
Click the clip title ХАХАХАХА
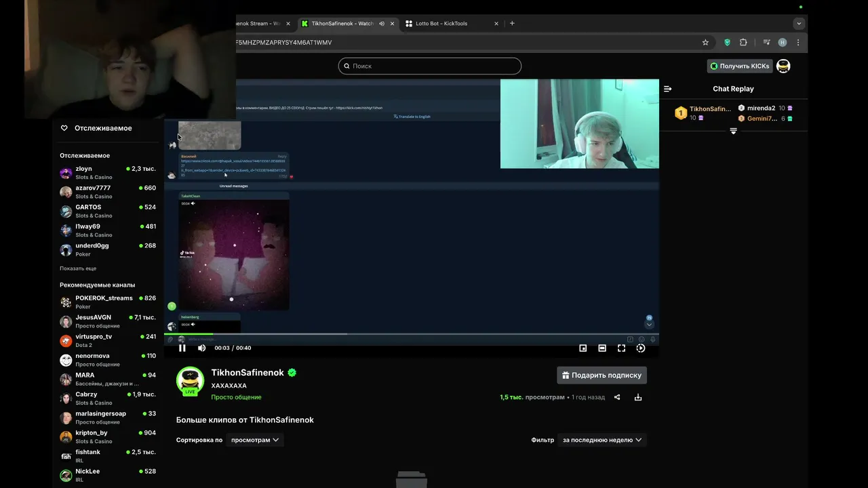(229, 386)
